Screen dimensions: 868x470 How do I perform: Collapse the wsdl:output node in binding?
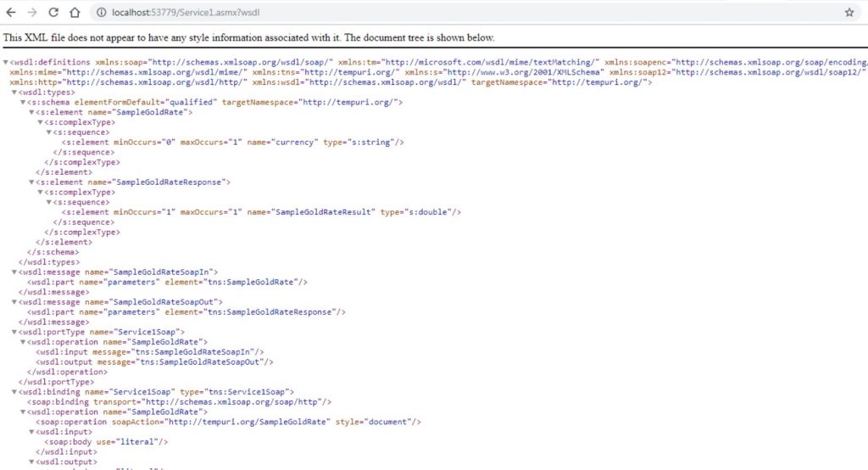click(x=32, y=462)
